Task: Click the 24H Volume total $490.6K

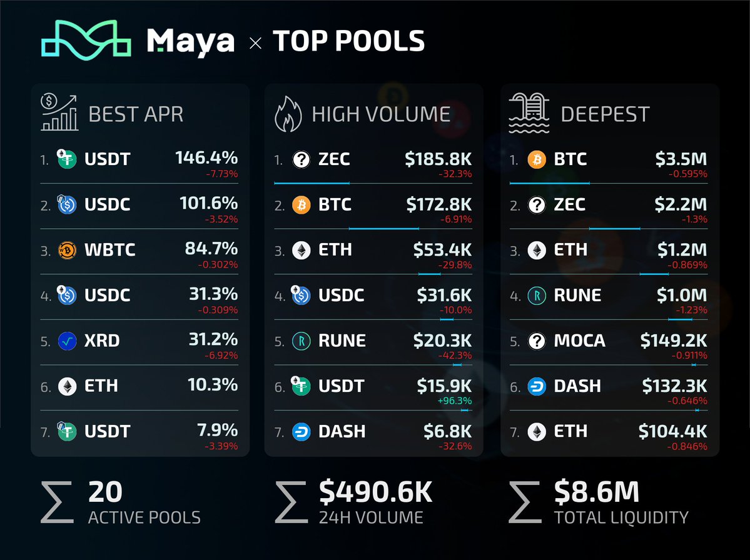Action: tap(375, 492)
